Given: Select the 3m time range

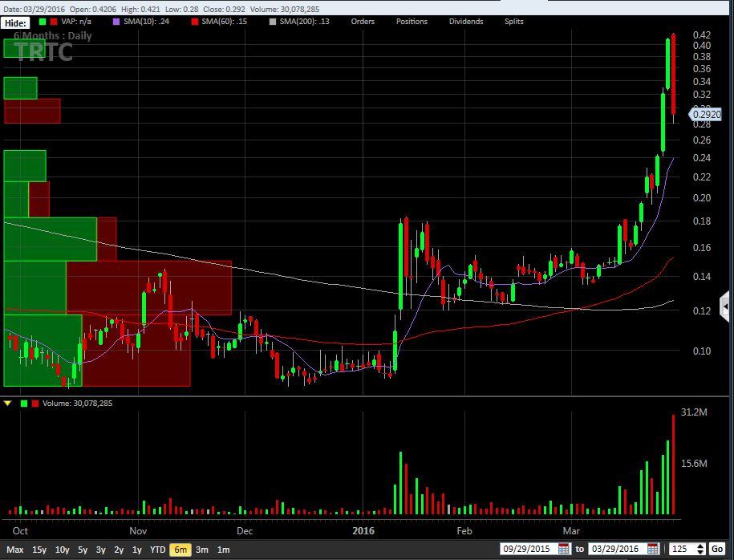Looking at the screenshot, I should [202, 550].
